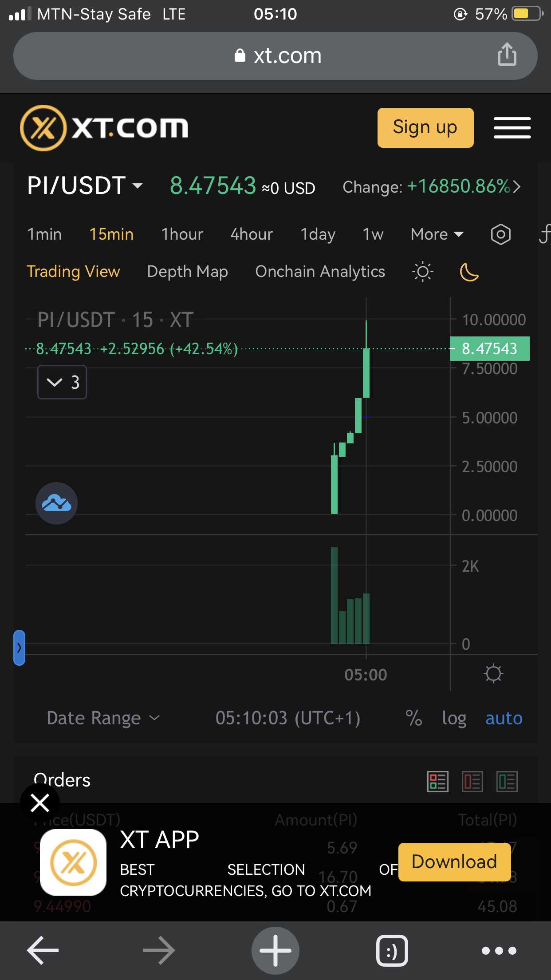Switch to Depth Map tab
This screenshot has width=551, height=980.
(x=187, y=271)
